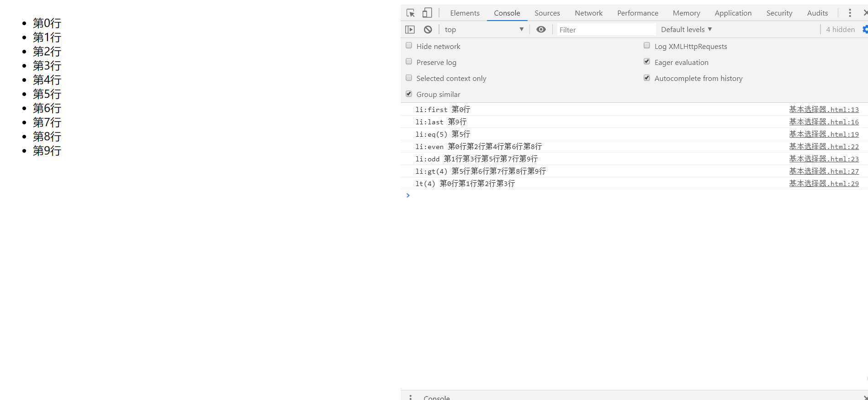
Task: Open the bottom drawer three-dot menu
Action: [x=410, y=397]
